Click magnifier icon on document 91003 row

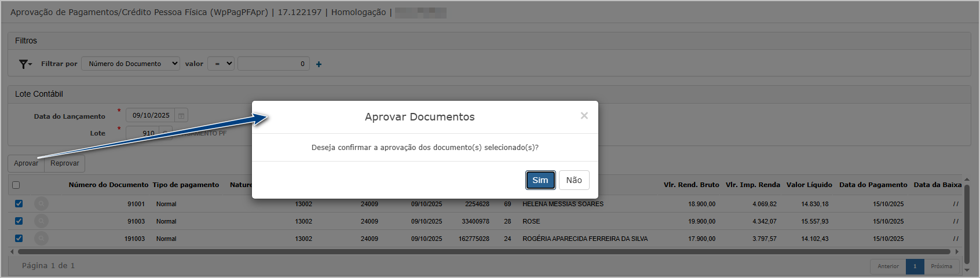41,221
